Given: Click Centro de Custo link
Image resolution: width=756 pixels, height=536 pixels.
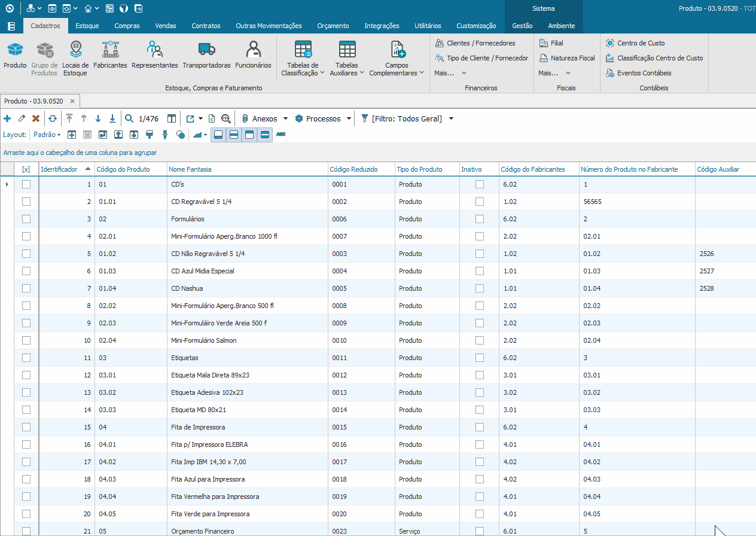Looking at the screenshot, I should click(640, 43).
